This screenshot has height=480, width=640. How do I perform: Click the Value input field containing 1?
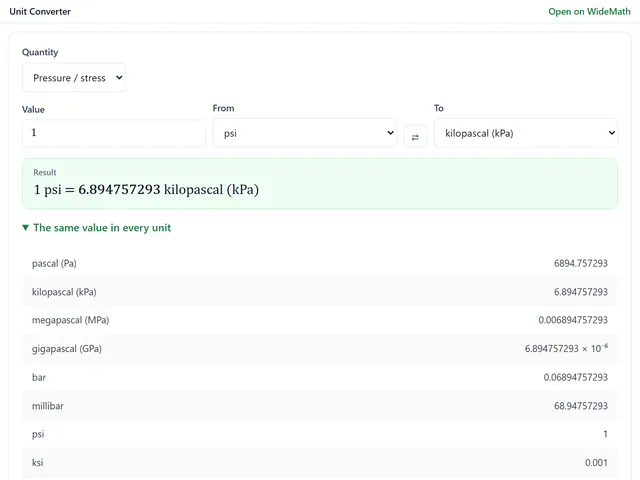114,133
